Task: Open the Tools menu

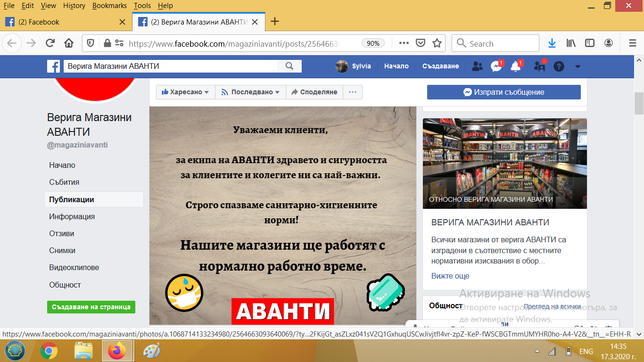Action: [x=142, y=6]
